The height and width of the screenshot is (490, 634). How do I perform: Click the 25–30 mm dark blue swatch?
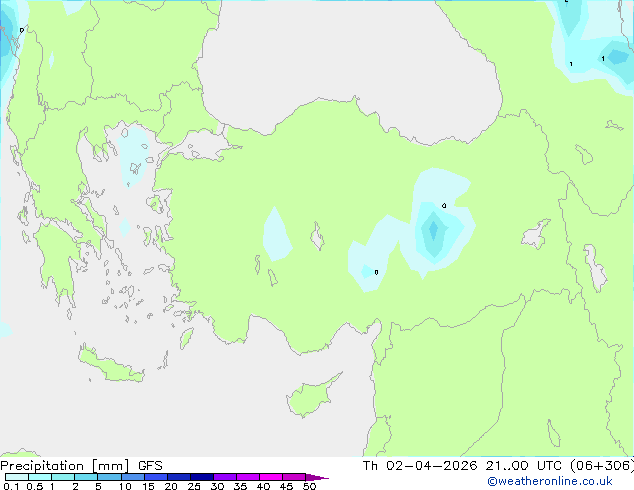[x=202, y=477]
